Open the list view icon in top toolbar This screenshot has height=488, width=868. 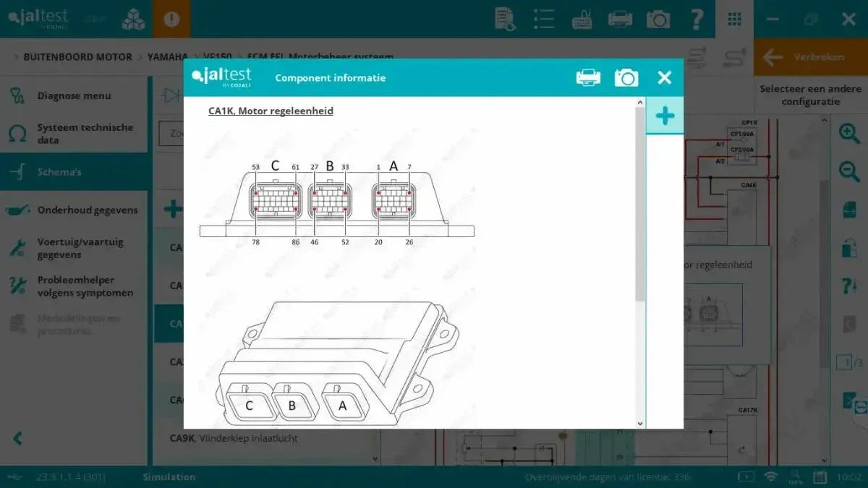click(543, 19)
